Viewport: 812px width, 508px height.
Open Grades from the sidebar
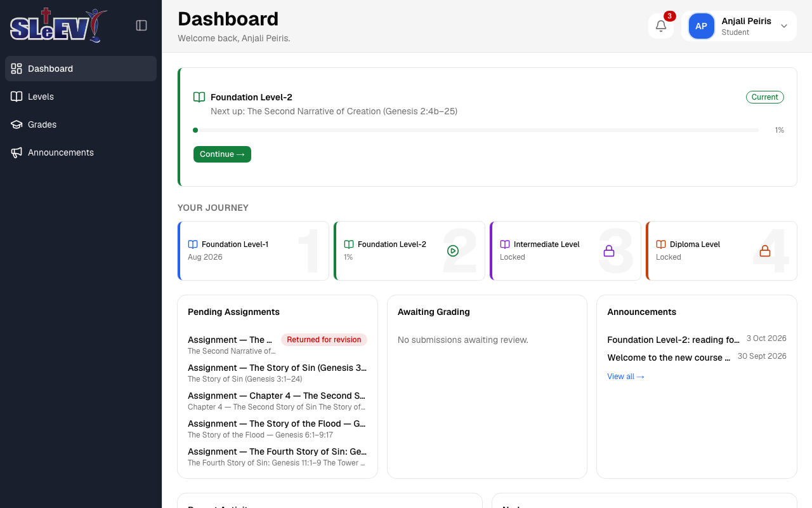click(x=81, y=124)
